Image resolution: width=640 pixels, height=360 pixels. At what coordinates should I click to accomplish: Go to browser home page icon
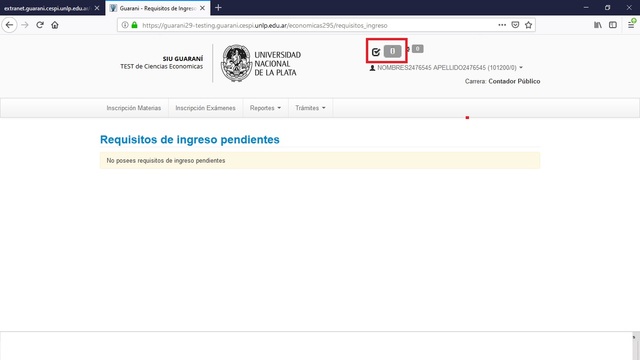[x=55, y=25]
